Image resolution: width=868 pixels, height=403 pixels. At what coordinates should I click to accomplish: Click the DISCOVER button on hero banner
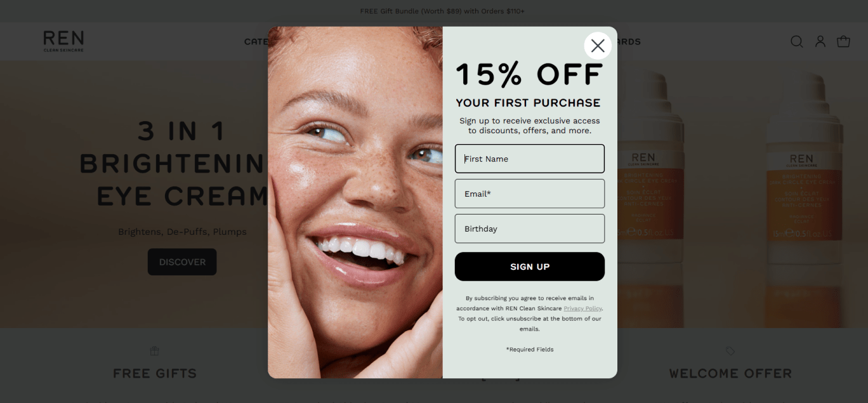182,262
